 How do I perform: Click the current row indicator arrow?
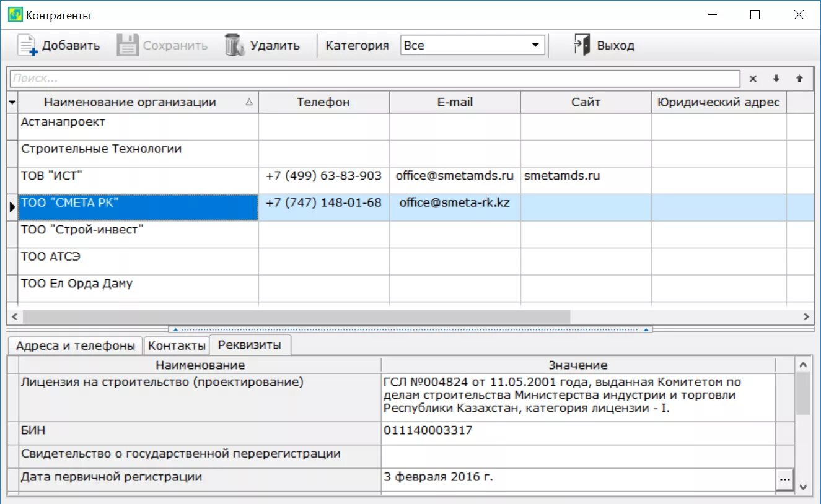pos(12,207)
